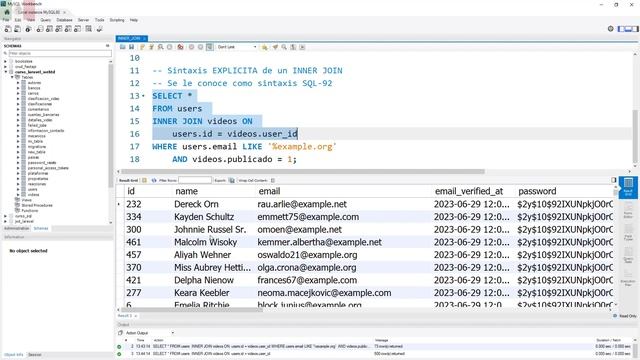Save the script using the editor toolbar

point(131,47)
